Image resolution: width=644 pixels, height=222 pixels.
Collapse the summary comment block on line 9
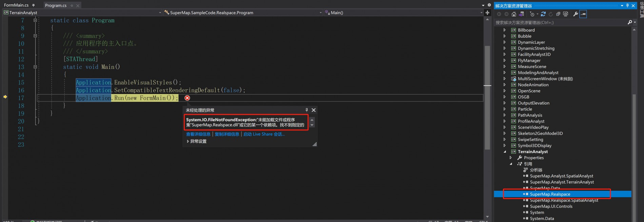tap(35, 36)
